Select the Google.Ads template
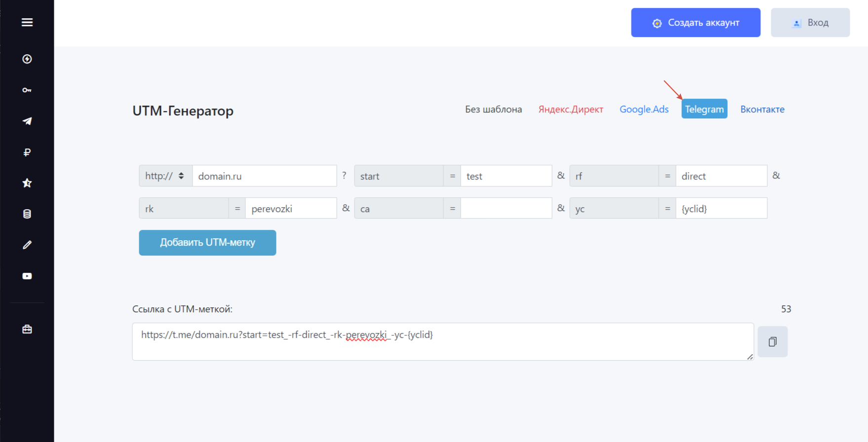The width and height of the screenshot is (868, 442). click(x=644, y=109)
